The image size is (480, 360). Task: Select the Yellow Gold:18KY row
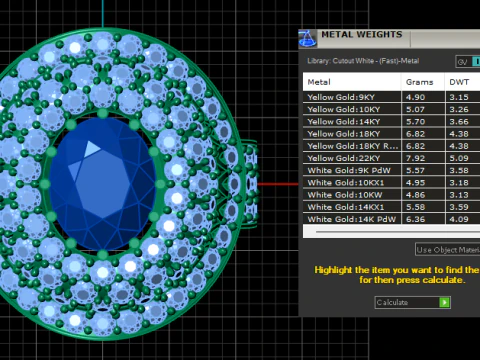click(x=391, y=134)
